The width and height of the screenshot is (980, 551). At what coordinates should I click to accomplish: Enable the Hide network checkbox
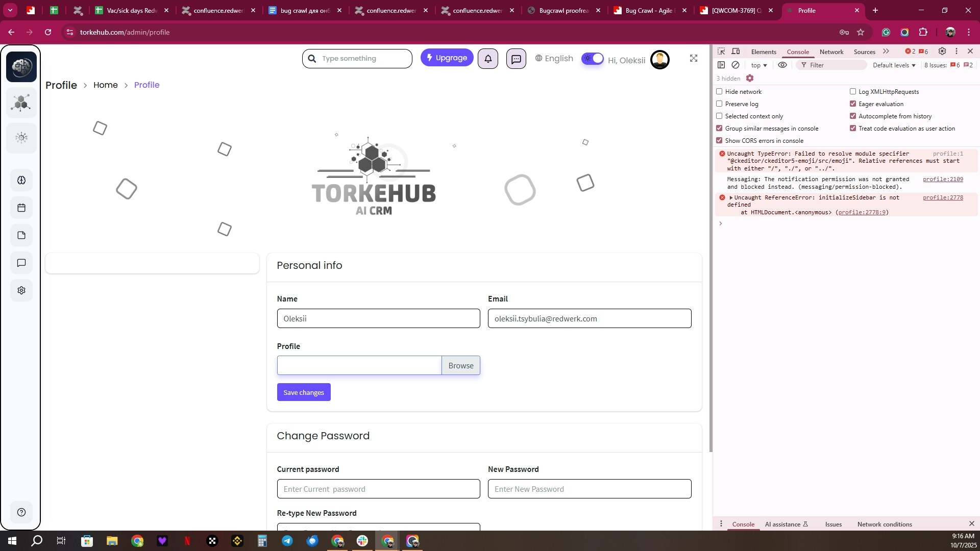(x=719, y=91)
